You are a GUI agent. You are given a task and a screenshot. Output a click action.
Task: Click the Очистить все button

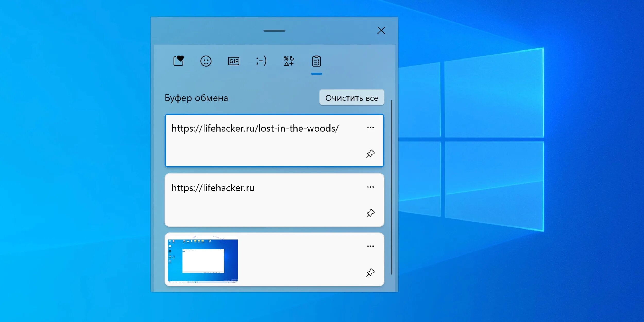[x=351, y=98]
